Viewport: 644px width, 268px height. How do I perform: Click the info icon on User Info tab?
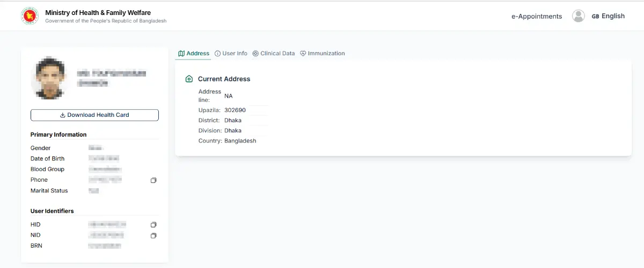[x=217, y=54]
